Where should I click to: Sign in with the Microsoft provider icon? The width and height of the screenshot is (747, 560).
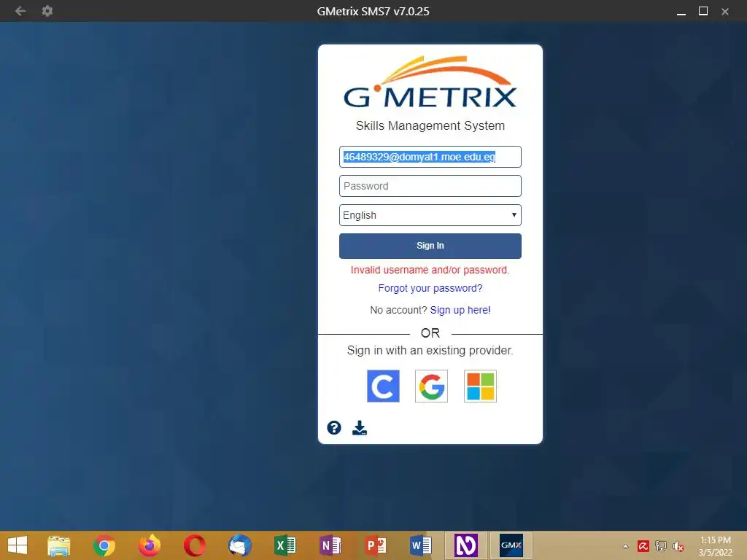coord(480,386)
